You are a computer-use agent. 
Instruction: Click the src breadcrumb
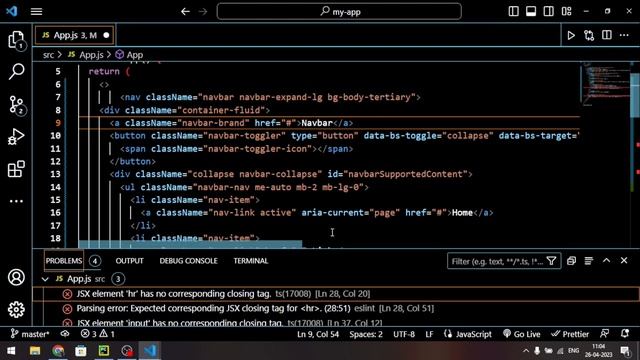pos(49,55)
